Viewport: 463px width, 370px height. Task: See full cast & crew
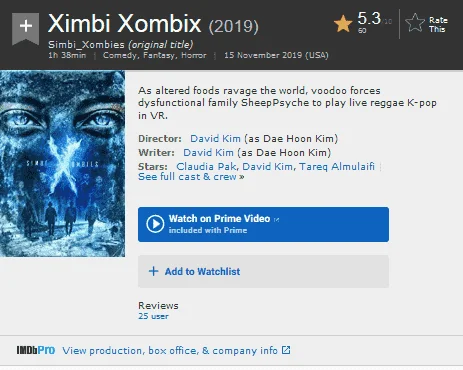point(191,177)
